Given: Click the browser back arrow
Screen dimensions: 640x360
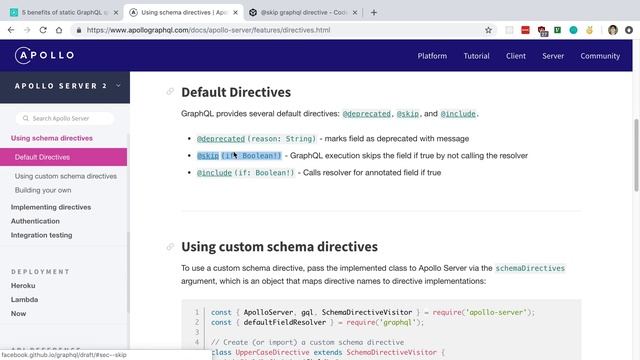Looking at the screenshot, I should pyautogui.click(x=11, y=30).
